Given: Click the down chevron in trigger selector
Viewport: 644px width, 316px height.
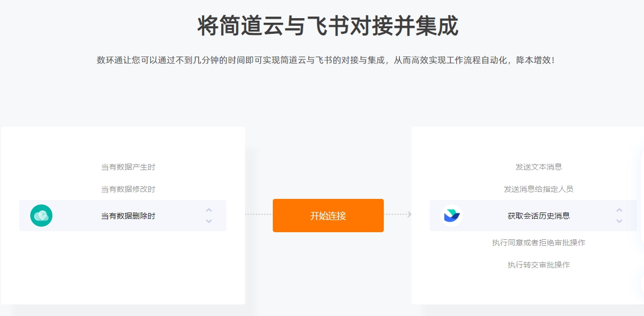Looking at the screenshot, I should [x=209, y=221].
